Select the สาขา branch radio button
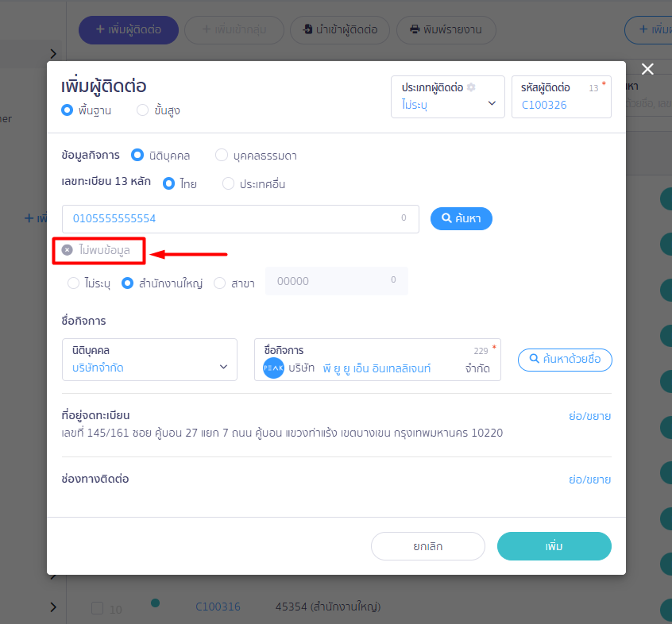Viewport: 672px width, 624px height. tap(220, 283)
